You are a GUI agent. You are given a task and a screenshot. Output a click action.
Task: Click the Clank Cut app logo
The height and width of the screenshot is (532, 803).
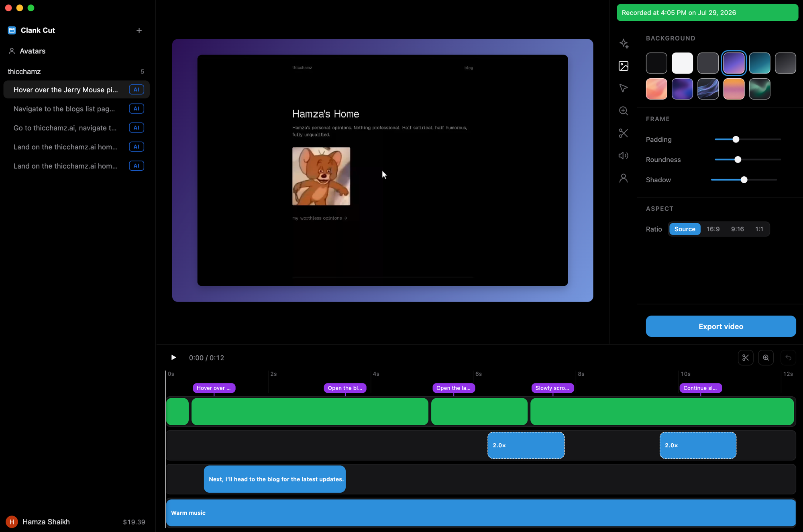click(x=12, y=31)
